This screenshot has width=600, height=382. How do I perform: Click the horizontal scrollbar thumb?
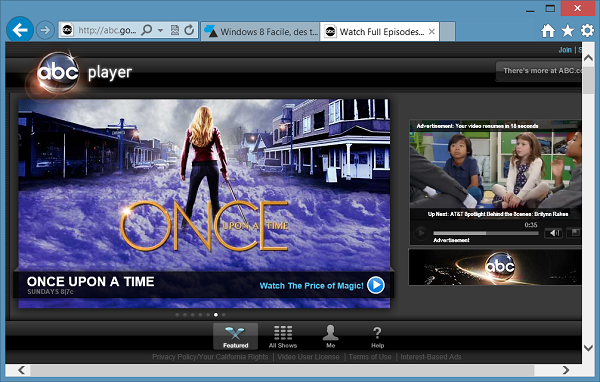pyautogui.click(x=282, y=370)
